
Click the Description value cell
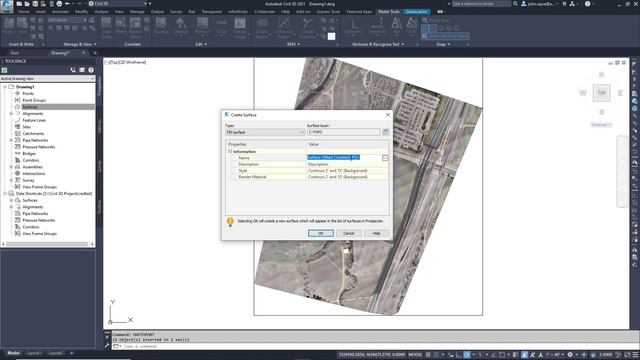[x=347, y=164]
